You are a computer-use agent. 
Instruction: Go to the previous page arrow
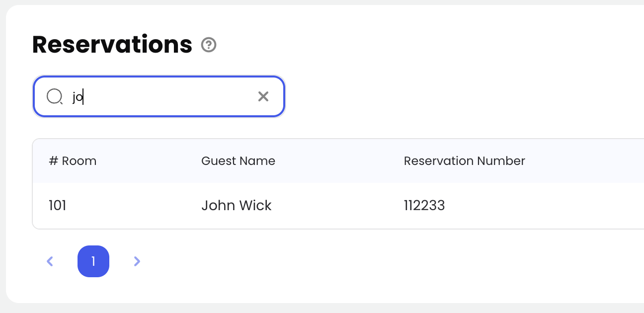coord(50,261)
